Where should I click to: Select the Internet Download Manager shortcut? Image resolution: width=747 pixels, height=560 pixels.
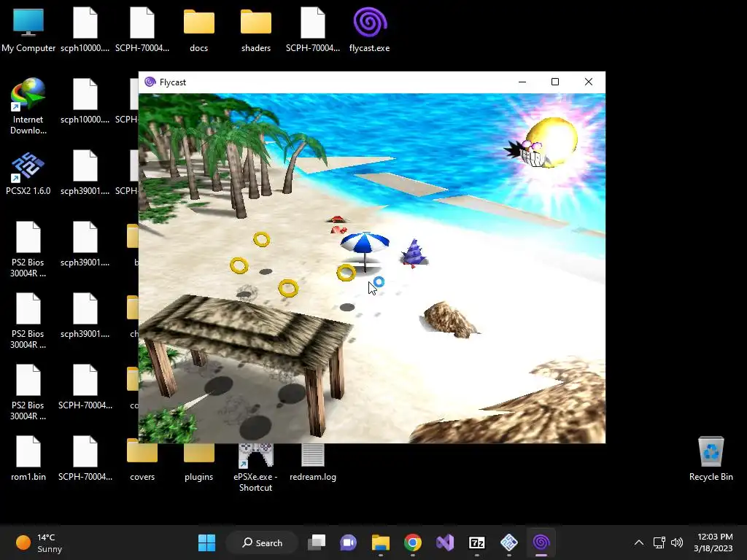tap(28, 106)
